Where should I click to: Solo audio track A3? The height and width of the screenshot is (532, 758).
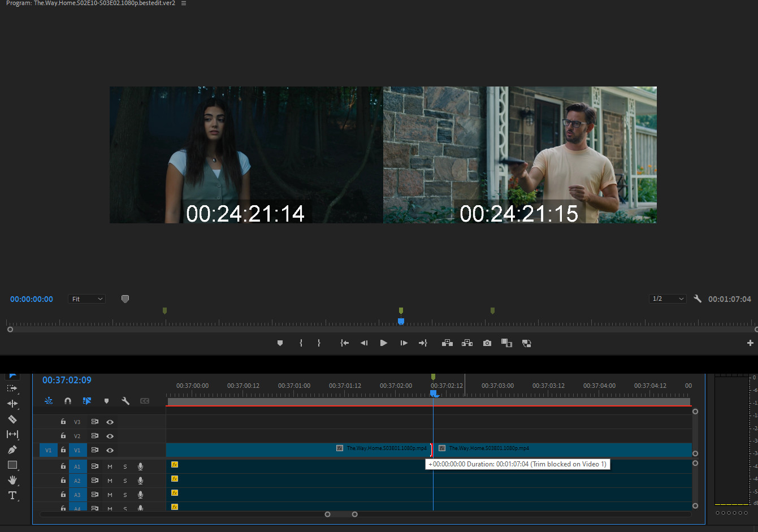125,495
